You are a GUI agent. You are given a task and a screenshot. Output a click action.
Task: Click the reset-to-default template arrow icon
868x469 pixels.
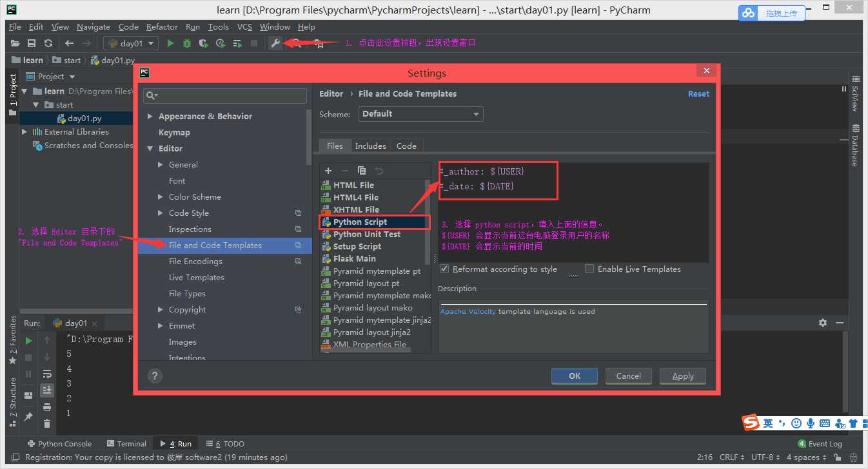pos(379,171)
